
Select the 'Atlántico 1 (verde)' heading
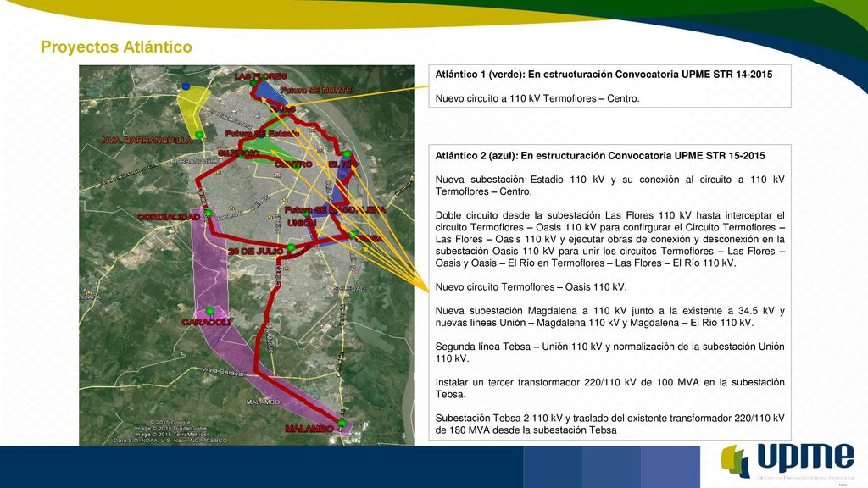(x=604, y=75)
